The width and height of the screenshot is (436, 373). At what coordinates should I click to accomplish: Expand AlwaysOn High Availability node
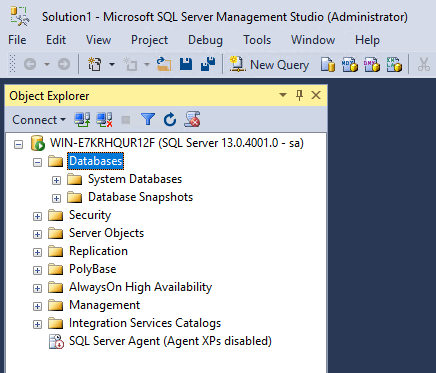click(37, 288)
